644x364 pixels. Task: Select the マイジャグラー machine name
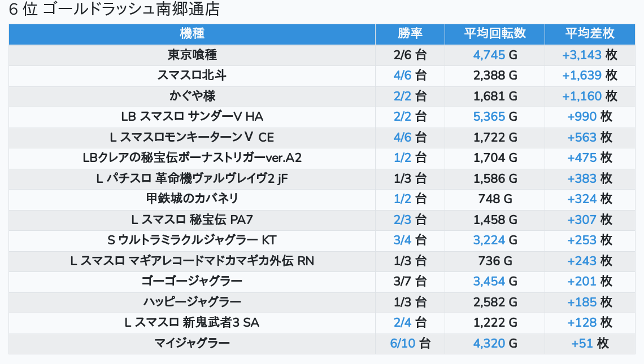192,343
